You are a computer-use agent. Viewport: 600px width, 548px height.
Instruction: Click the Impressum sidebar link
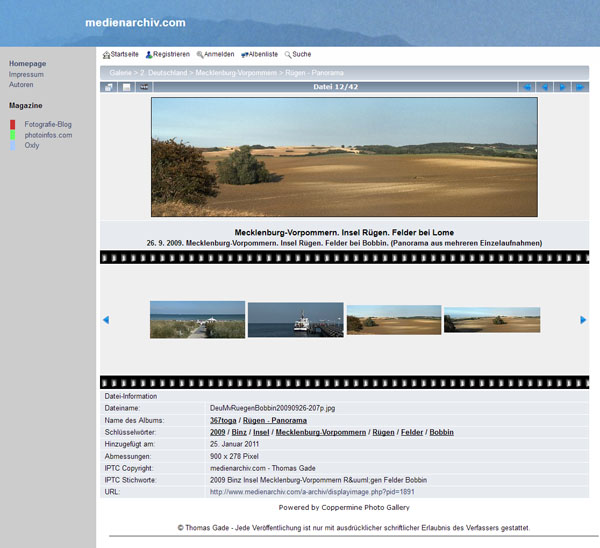tap(26, 75)
